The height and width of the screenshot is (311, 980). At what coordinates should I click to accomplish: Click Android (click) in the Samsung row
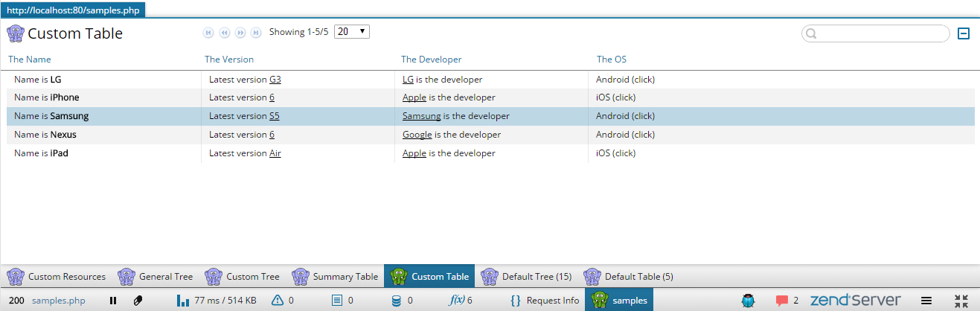(625, 116)
